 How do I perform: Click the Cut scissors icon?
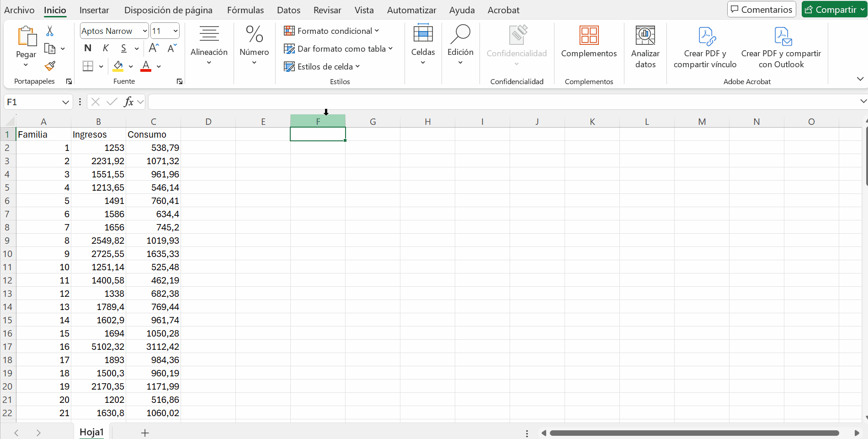50,31
